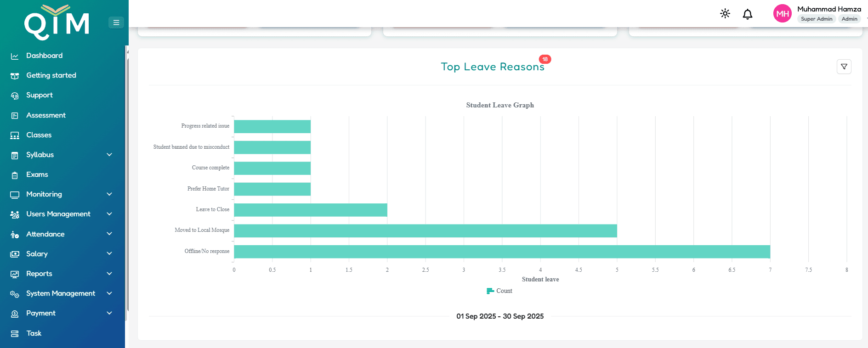Click the filter icon on Top Leave Reasons
868x348 pixels.
click(844, 67)
